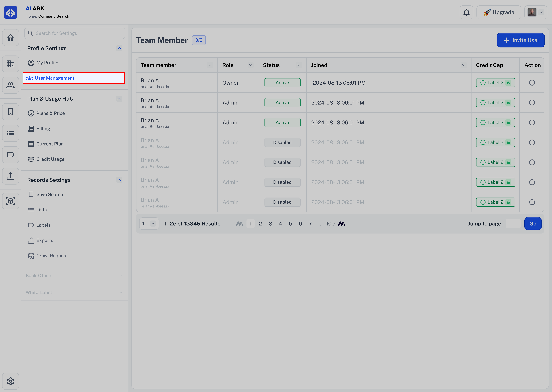The width and height of the screenshot is (552, 392).
Task: Click the settings gear icon
Action: (x=10, y=381)
